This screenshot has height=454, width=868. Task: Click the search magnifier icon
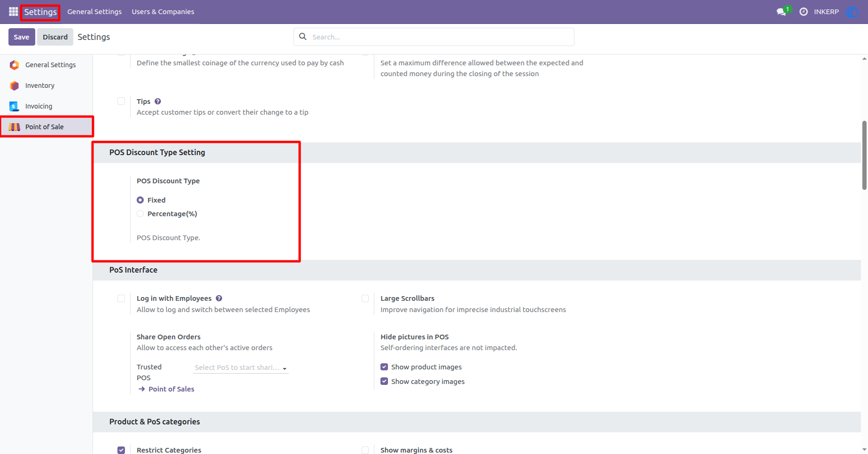[303, 37]
